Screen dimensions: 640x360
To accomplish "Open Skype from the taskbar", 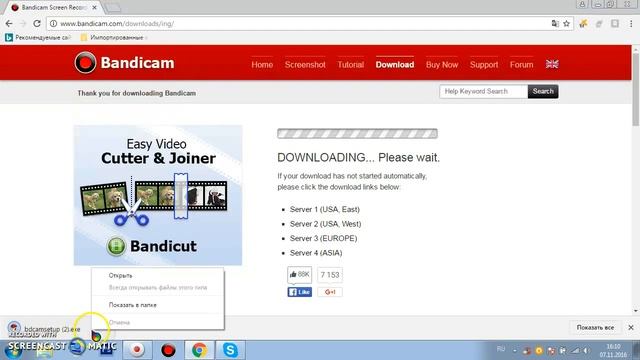I will click(x=230, y=350).
